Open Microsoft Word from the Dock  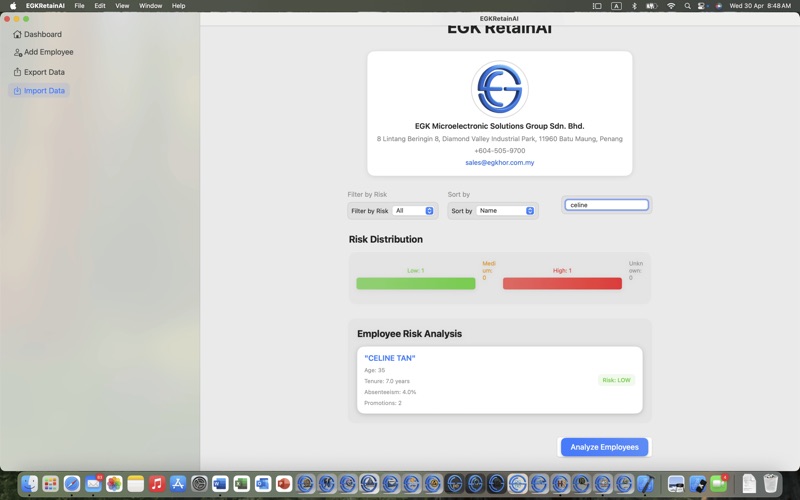click(x=220, y=483)
